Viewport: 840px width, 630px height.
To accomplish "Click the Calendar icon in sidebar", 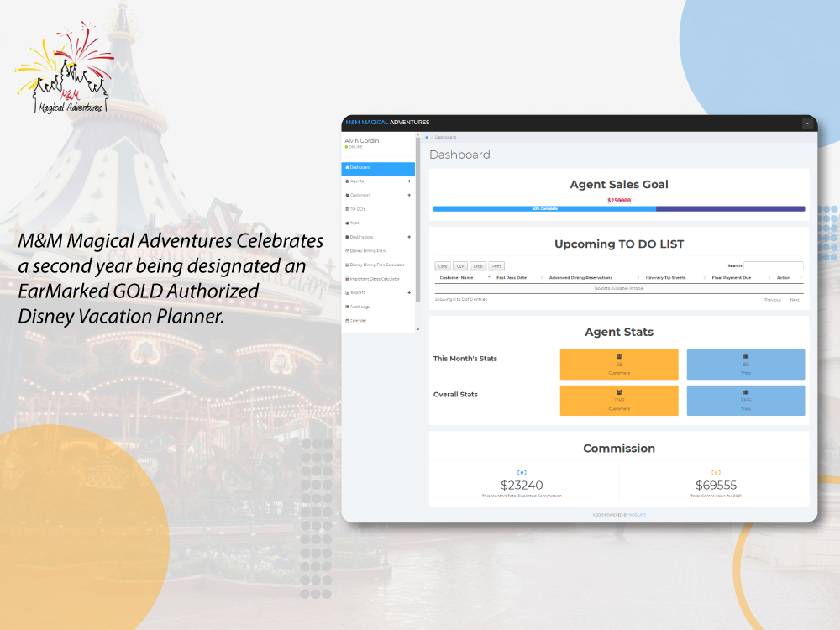I will [347, 320].
